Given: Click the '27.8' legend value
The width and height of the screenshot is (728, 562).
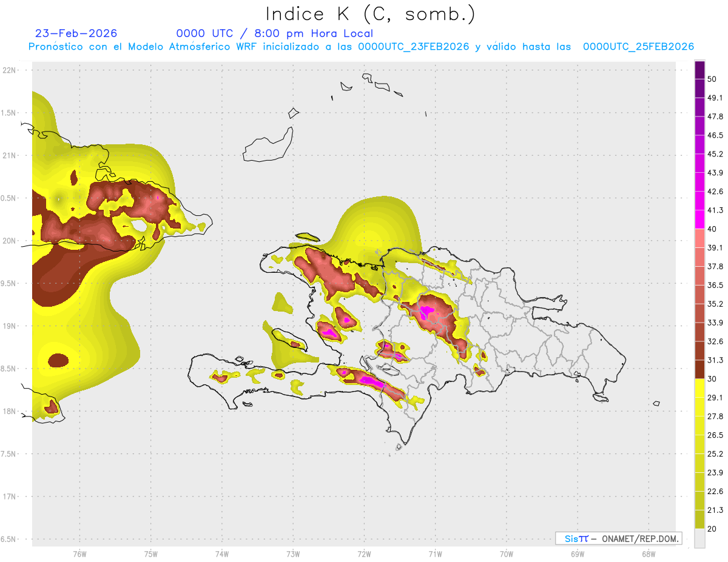Looking at the screenshot, I should (715, 416).
